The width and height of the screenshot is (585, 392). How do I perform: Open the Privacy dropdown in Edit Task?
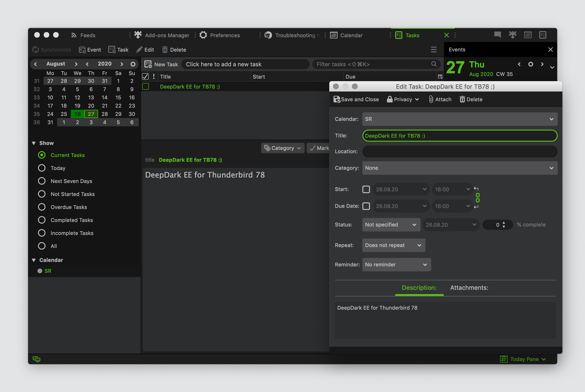[x=403, y=99]
